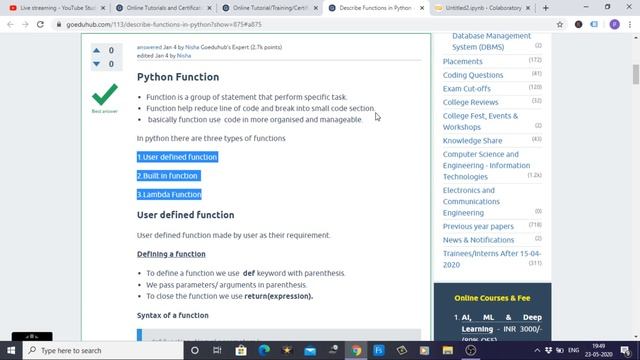The width and height of the screenshot is (640, 360).
Task: Click the taskbar clock showing 23-05-2020
Action: [598, 350]
